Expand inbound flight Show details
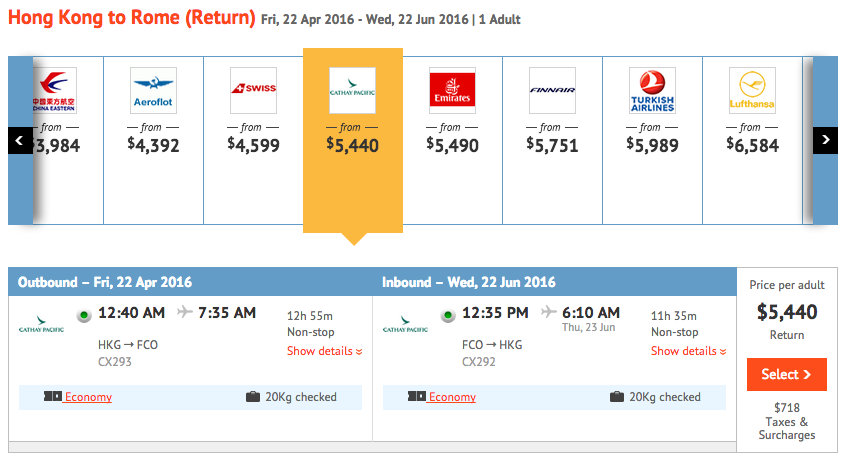Image resolution: width=848 pixels, height=461 pixels. [x=688, y=351]
